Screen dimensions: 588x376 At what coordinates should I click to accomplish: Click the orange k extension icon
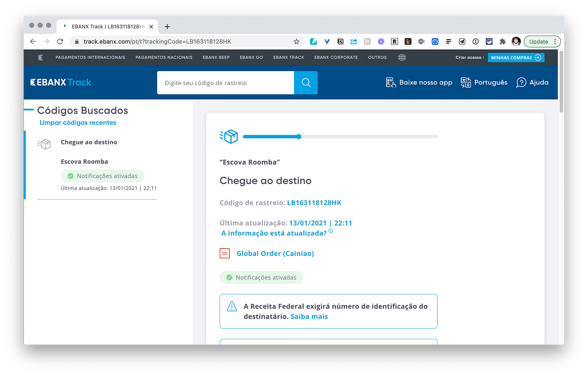[408, 42]
